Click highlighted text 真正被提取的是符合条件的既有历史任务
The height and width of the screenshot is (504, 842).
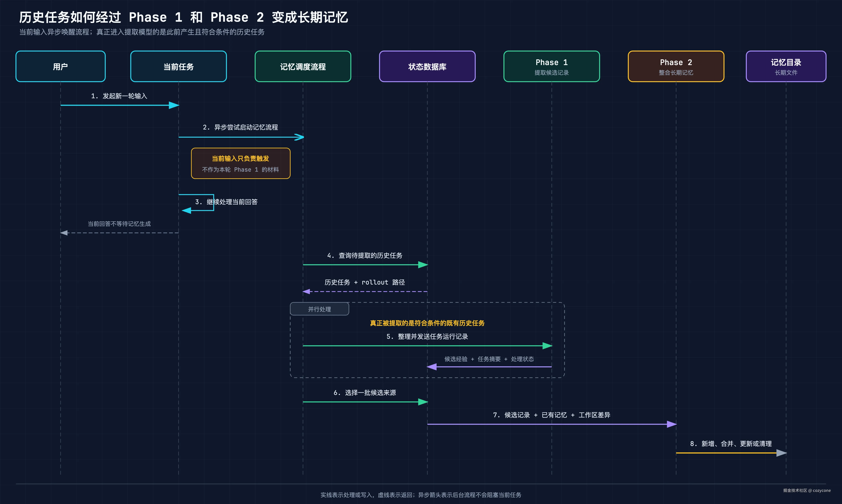[x=427, y=323]
